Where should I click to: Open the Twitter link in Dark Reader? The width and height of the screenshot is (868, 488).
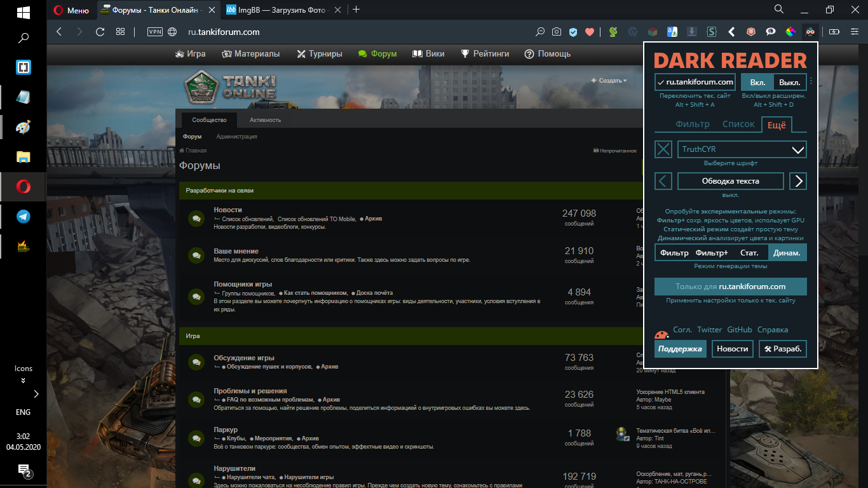[709, 330]
